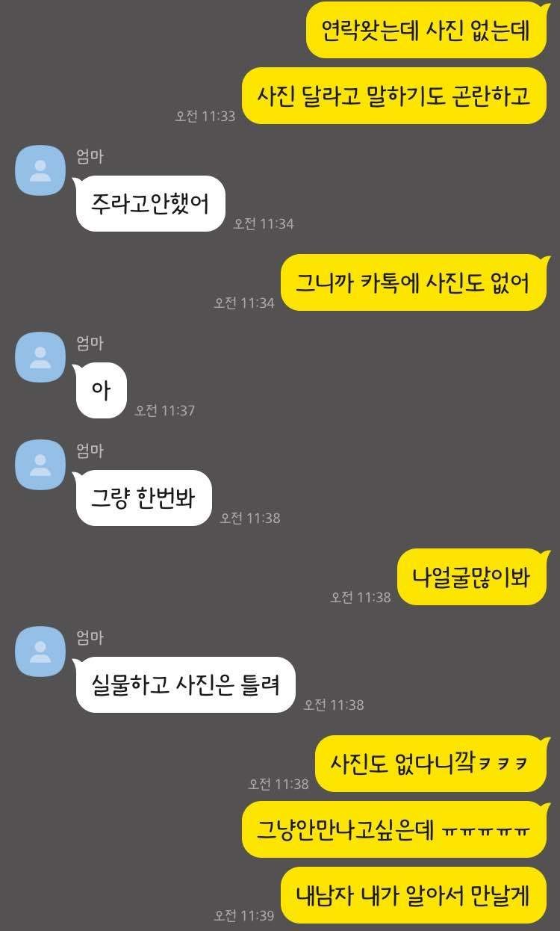Select the '사진도 없다니깍ㅋㅋㅋ' message bubble

click(432, 764)
